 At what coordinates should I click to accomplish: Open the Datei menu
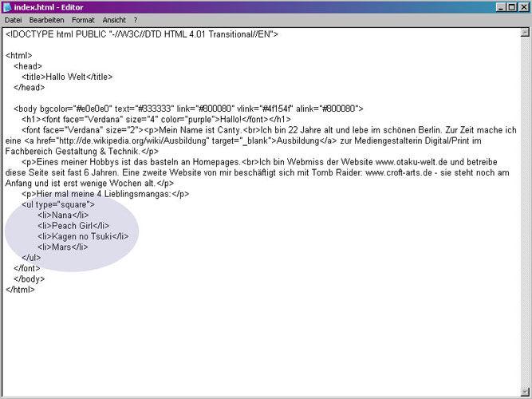(x=14, y=19)
